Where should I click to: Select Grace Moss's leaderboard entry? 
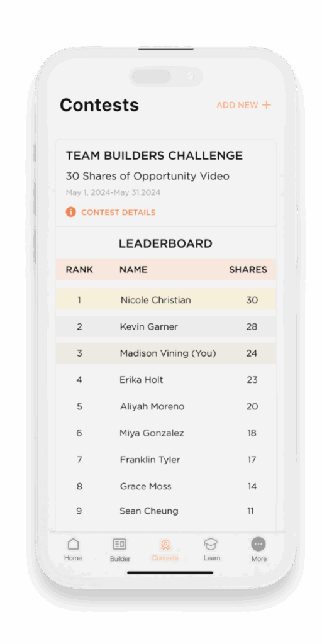click(x=166, y=486)
